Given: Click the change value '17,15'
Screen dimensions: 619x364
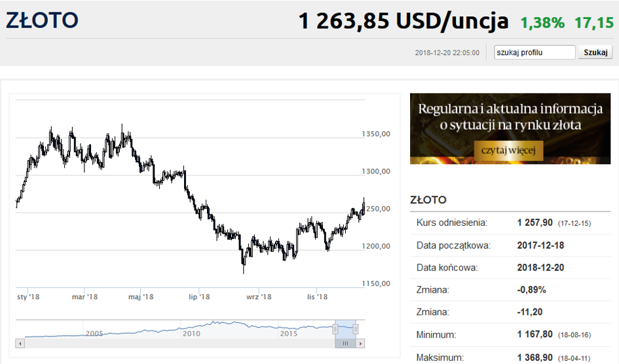Looking at the screenshot, I should pyautogui.click(x=594, y=23).
